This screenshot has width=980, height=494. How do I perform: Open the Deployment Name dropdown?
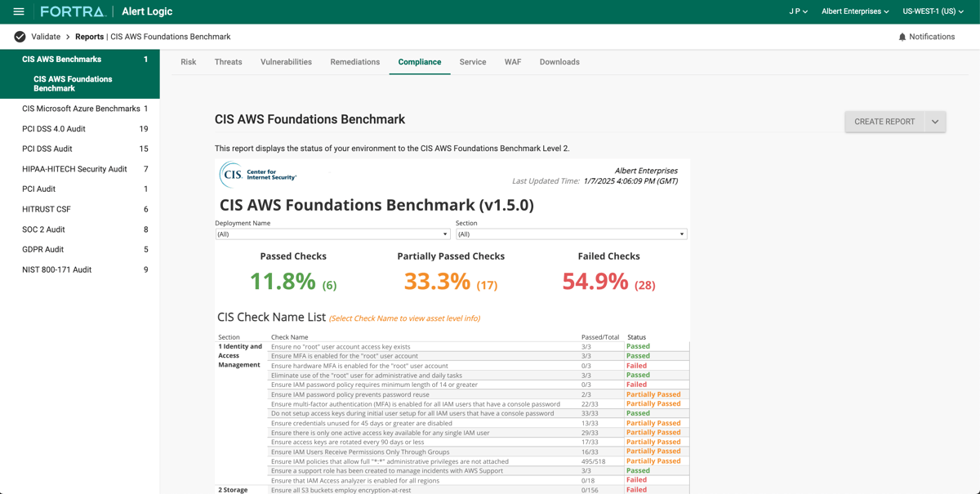(331, 233)
